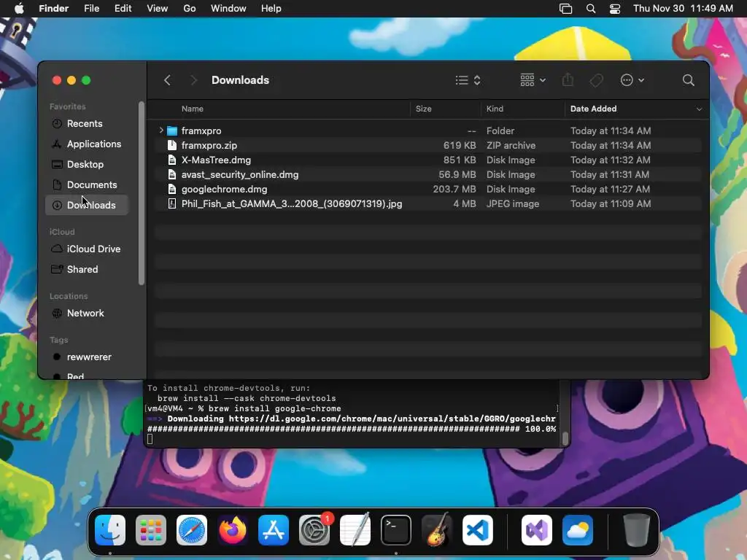Open iCloud Drive in the sidebar
The image size is (747, 560).
[87, 249]
